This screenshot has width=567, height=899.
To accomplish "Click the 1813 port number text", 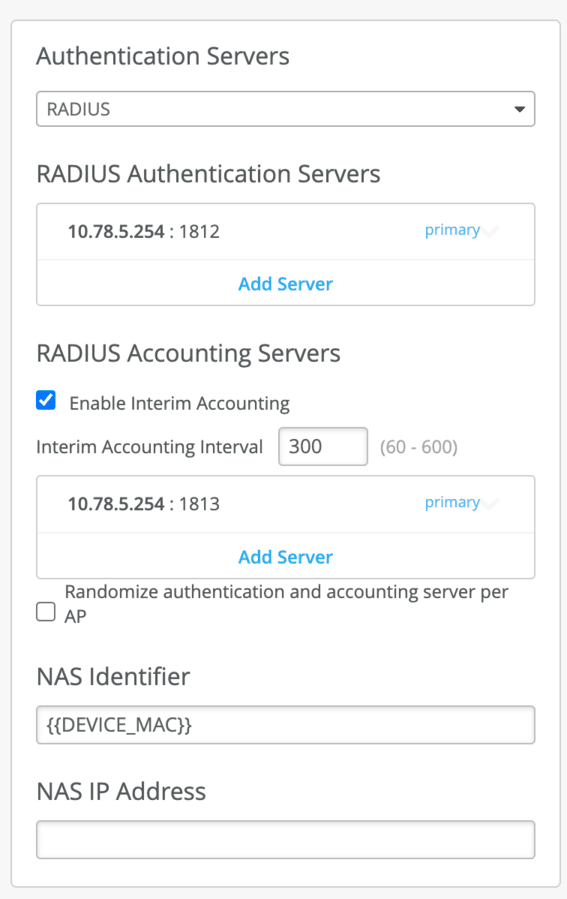I will pyautogui.click(x=200, y=504).
